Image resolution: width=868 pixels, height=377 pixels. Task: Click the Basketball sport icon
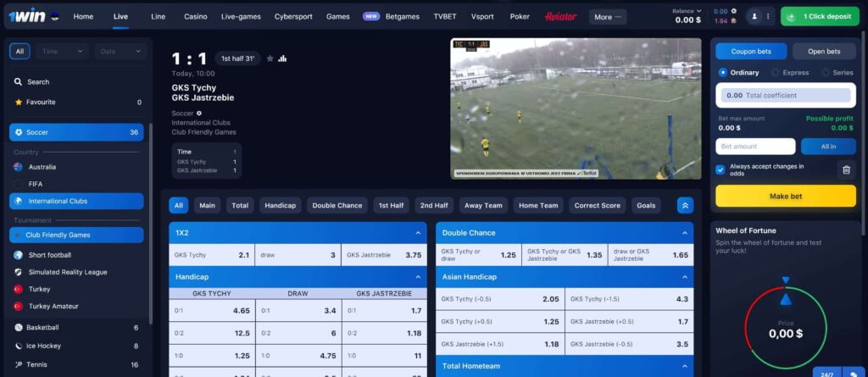(19, 327)
